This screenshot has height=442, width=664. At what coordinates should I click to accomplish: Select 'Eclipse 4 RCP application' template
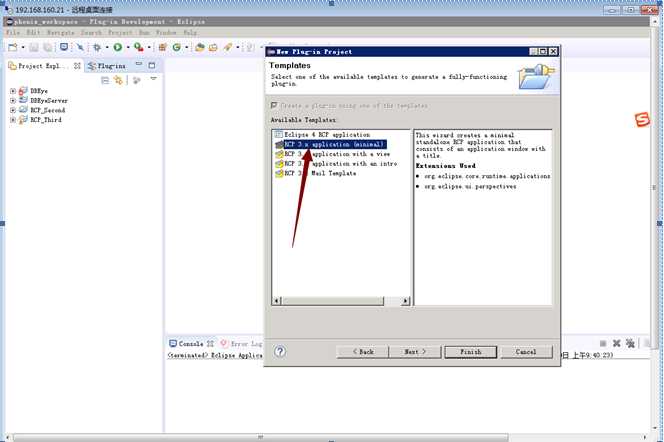(x=326, y=135)
